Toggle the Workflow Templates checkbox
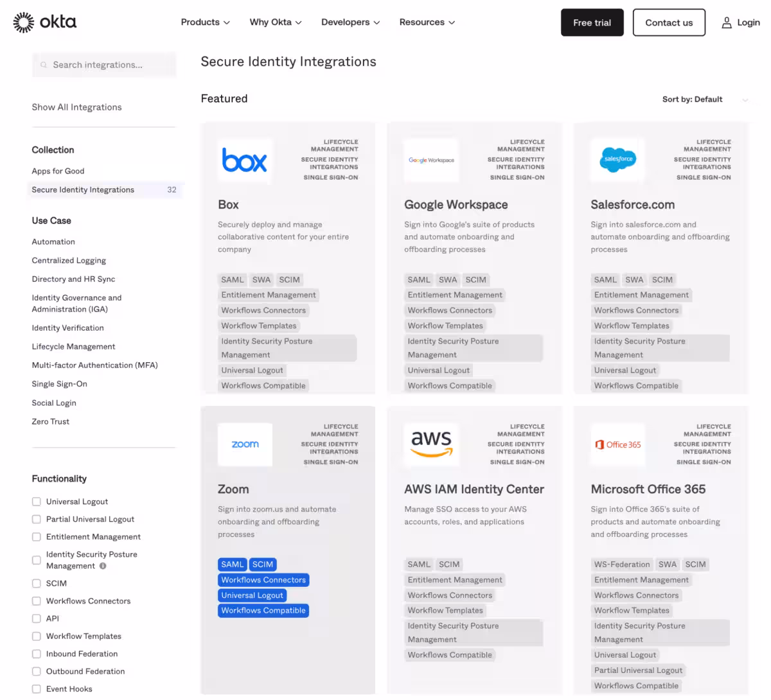The width and height of the screenshot is (771, 700). coord(37,636)
